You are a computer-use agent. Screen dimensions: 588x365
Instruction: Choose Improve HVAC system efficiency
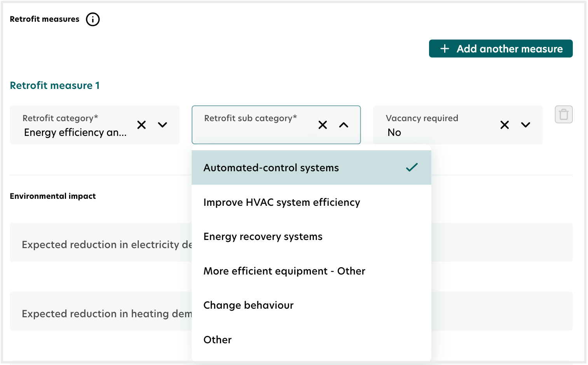coord(311,202)
